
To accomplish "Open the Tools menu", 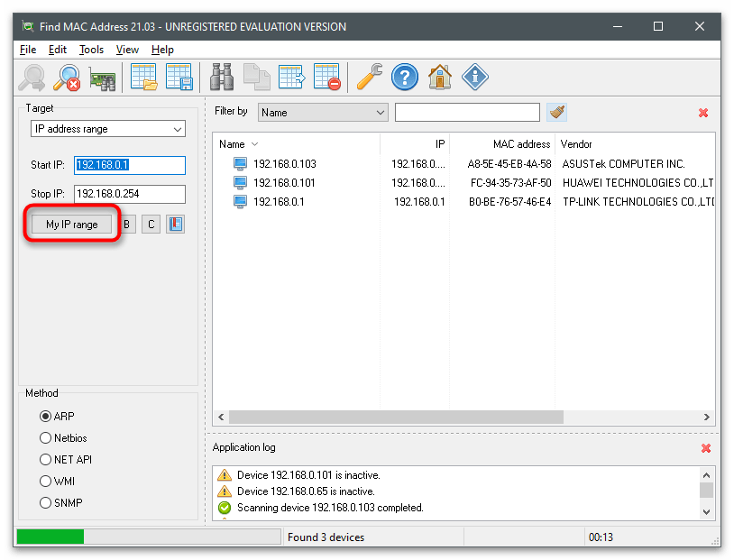I will pyautogui.click(x=91, y=50).
